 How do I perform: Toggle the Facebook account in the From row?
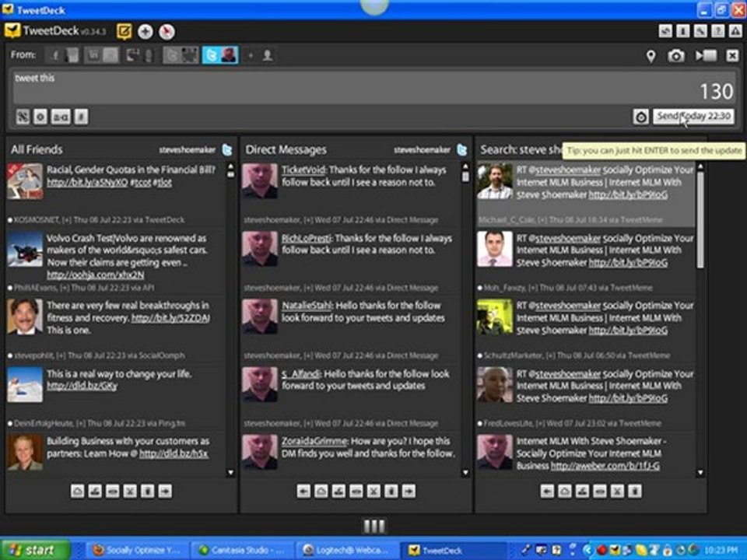click(x=63, y=55)
